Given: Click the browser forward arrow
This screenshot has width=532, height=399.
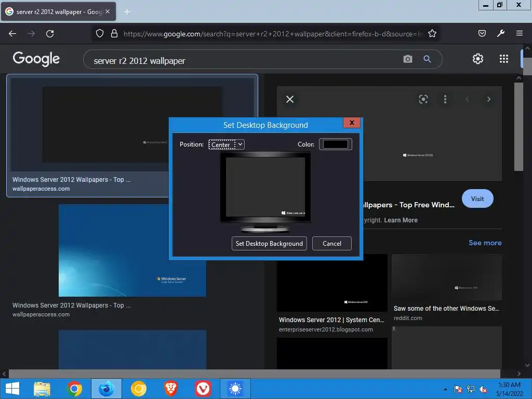Looking at the screenshot, I should tap(31, 34).
